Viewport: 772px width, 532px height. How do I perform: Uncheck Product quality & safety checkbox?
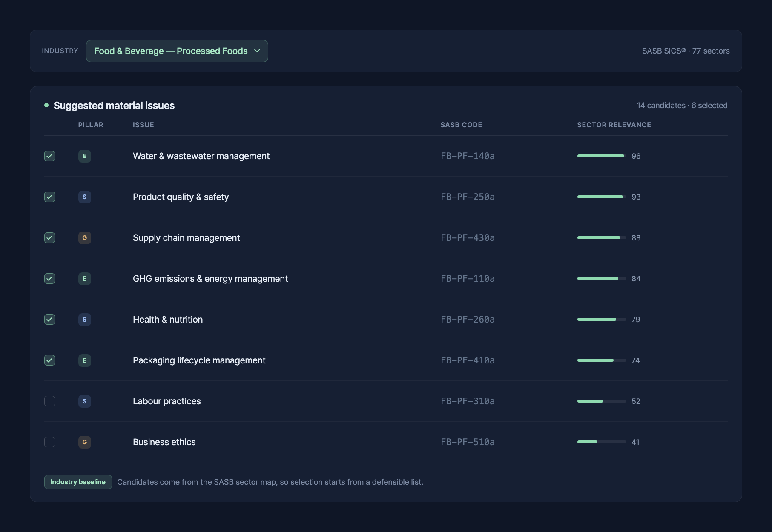pyautogui.click(x=49, y=197)
